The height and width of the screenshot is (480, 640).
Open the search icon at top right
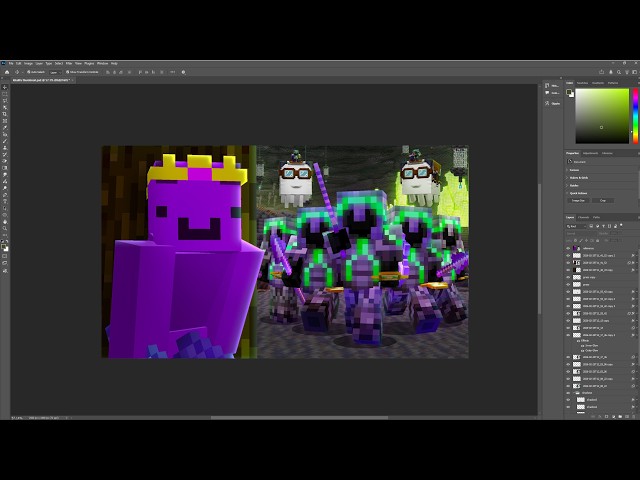[x=619, y=72]
